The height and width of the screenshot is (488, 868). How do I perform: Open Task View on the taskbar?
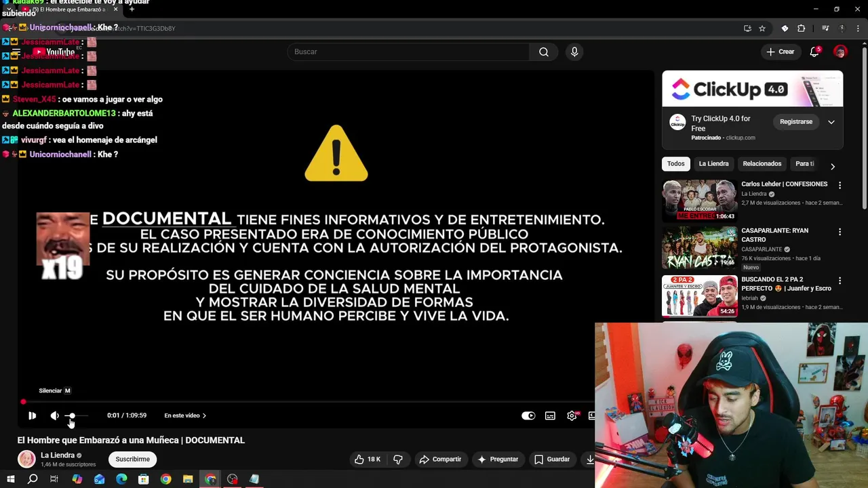(x=54, y=479)
